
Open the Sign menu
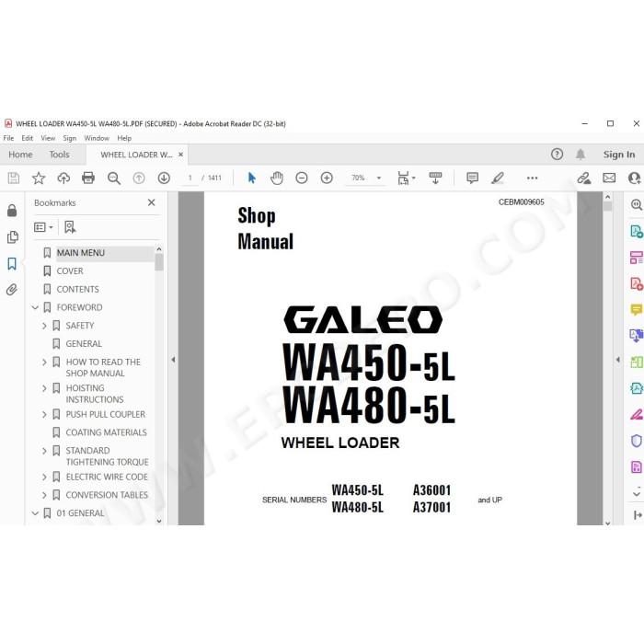(69, 138)
